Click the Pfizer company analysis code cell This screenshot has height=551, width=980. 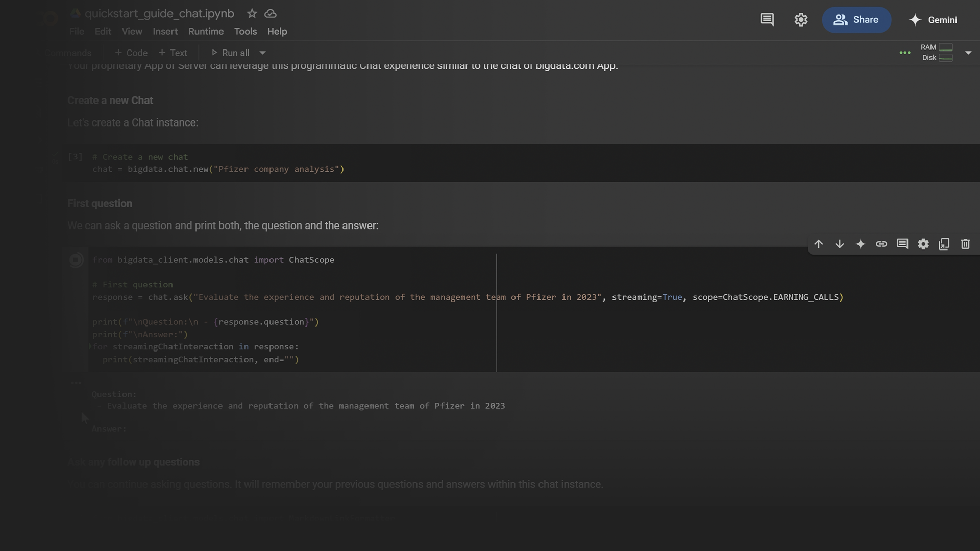click(521, 163)
